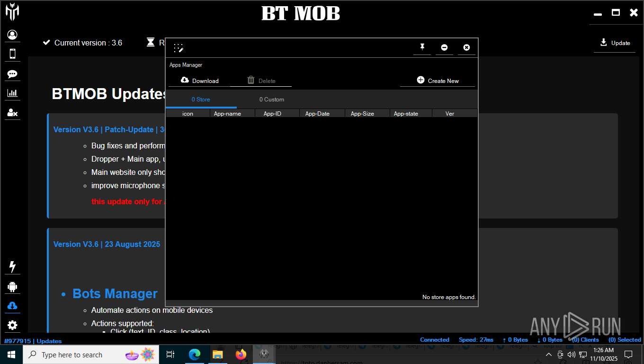644x364 pixels.
Task: Open the user account sidebar icon
Action: [x=12, y=35]
